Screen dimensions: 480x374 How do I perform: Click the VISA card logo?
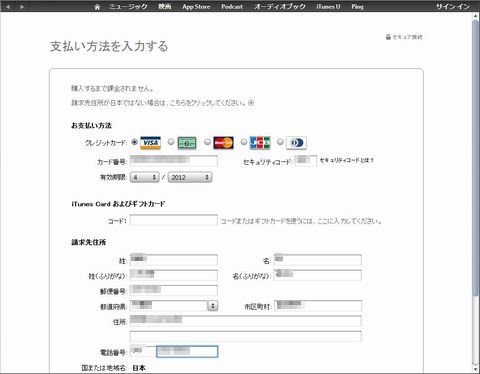pyautogui.click(x=150, y=143)
